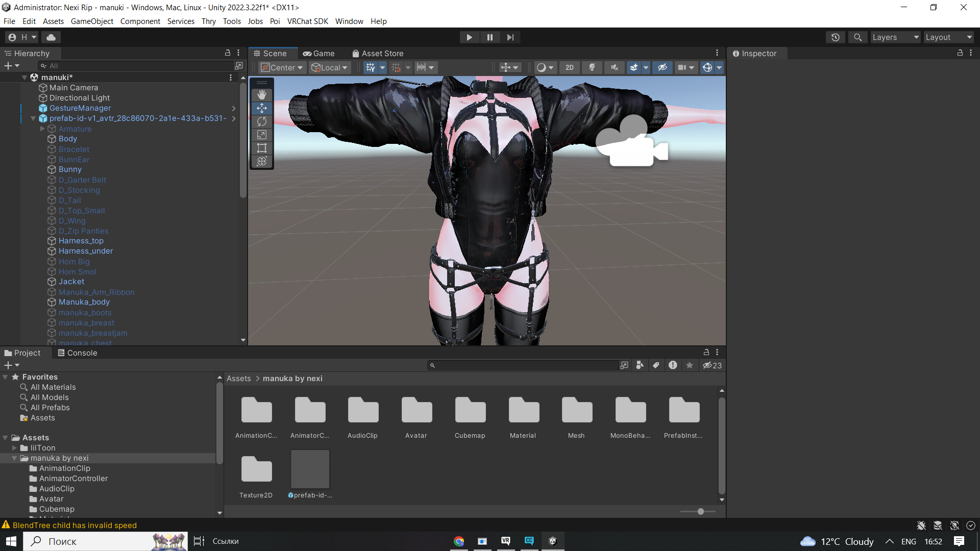980x551 pixels.
Task: Lock the Inspector panel
Action: (x=960, y=53)
